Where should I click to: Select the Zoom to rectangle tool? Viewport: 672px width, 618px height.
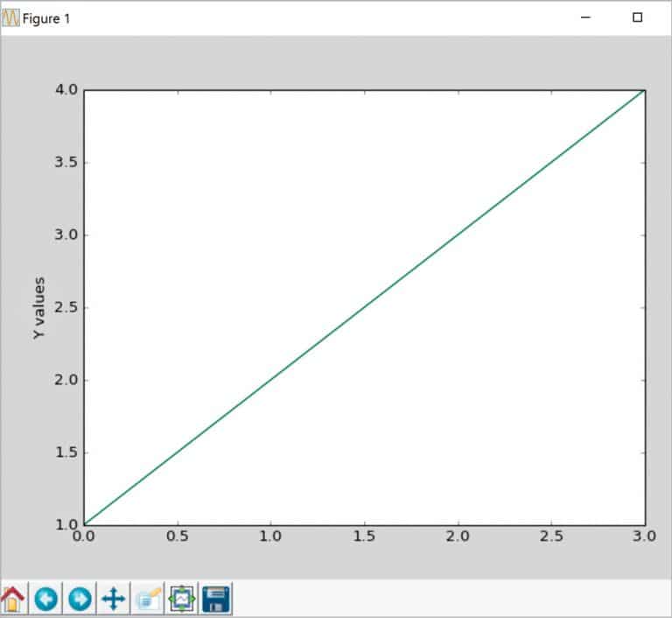click(x=148, y=599)
